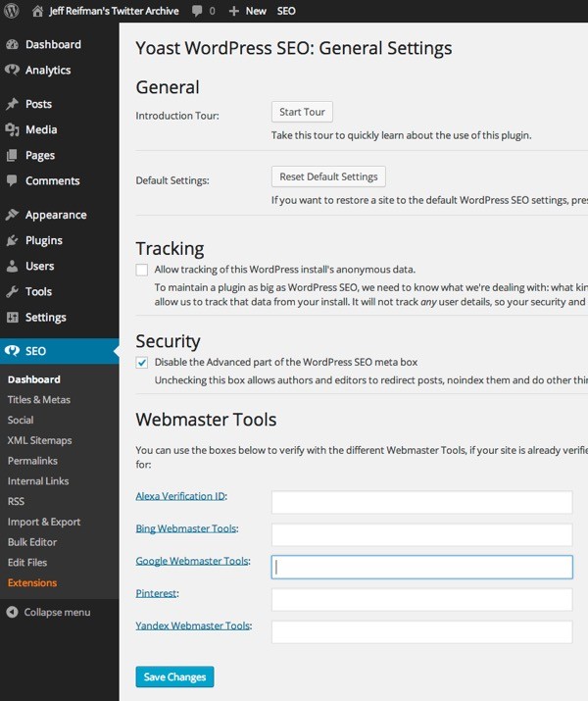Click the Pages icon in sidebar
The image size is (588, 701).
point(12,155)
